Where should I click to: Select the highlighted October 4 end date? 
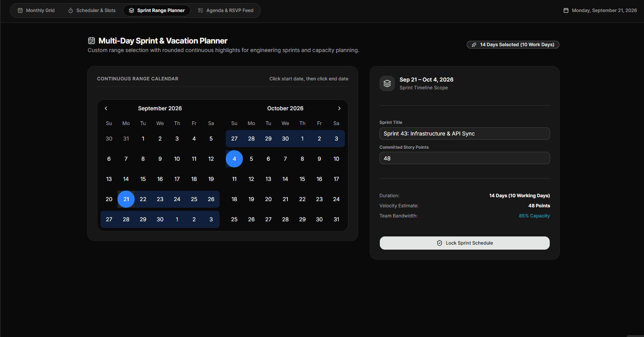[x=234, y=159]
